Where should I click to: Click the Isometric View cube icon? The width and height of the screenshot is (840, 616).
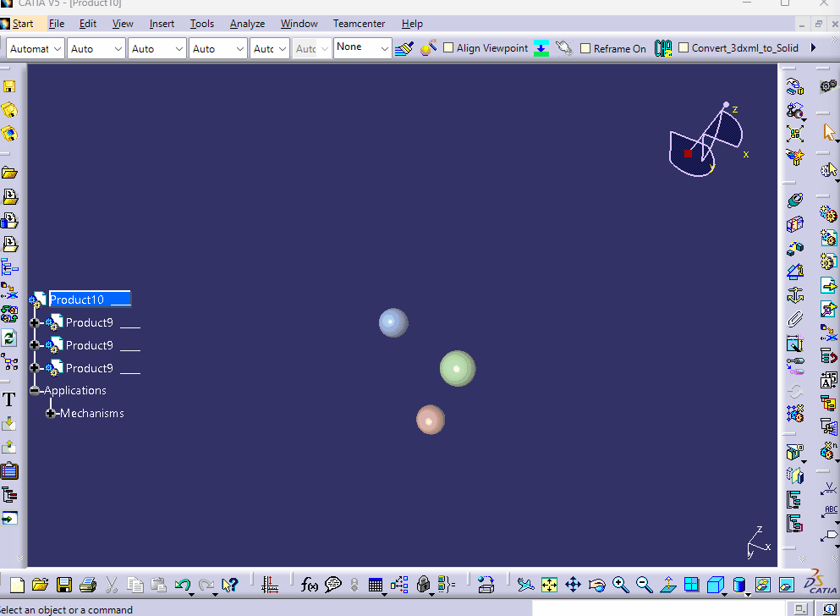[x=715, y=585]
